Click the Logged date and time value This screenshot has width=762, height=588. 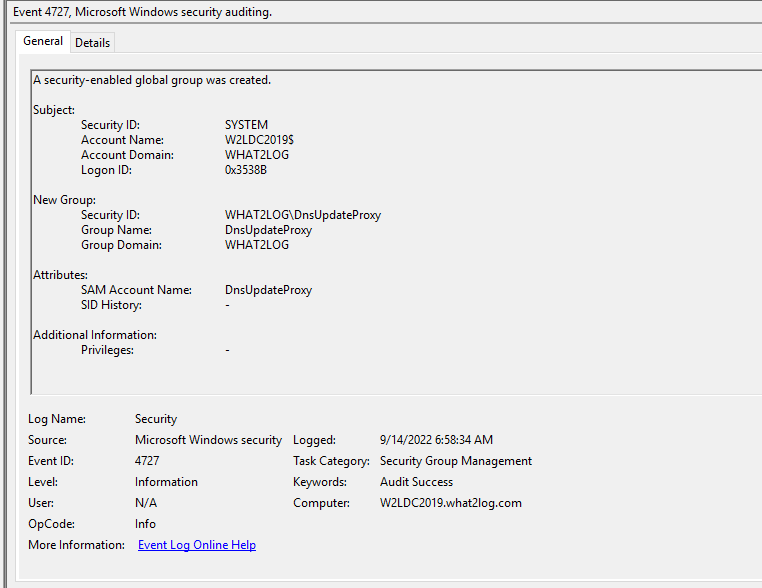click(x=436, y=440)
